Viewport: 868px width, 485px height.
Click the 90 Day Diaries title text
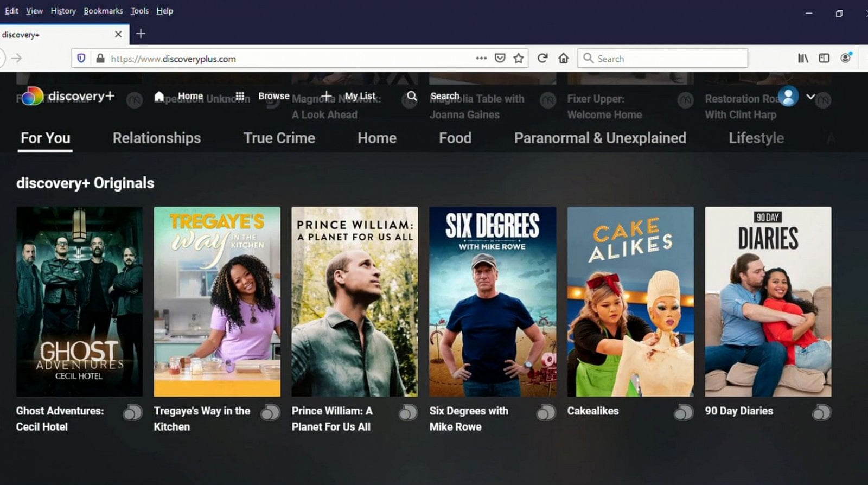click(739, 411)
